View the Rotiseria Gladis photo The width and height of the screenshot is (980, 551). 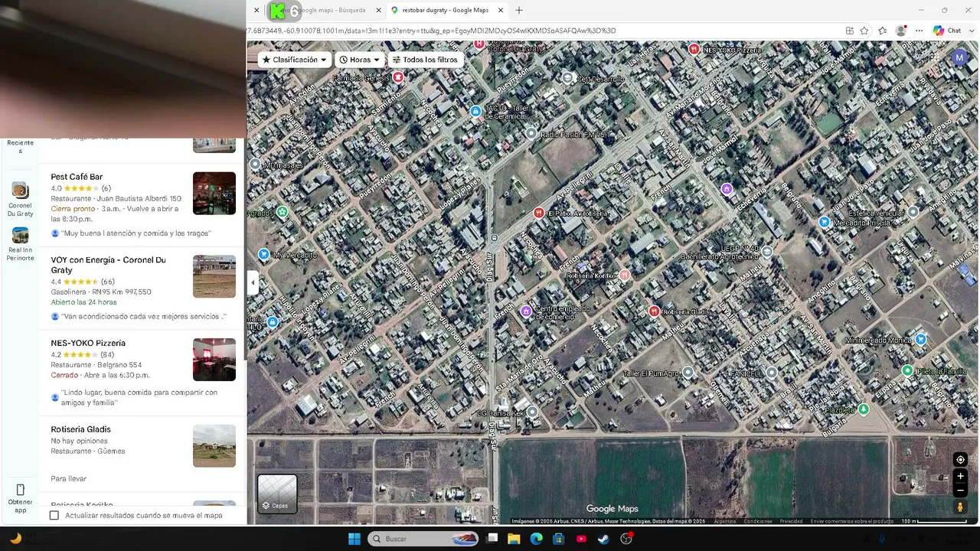[x=214, y=446]
